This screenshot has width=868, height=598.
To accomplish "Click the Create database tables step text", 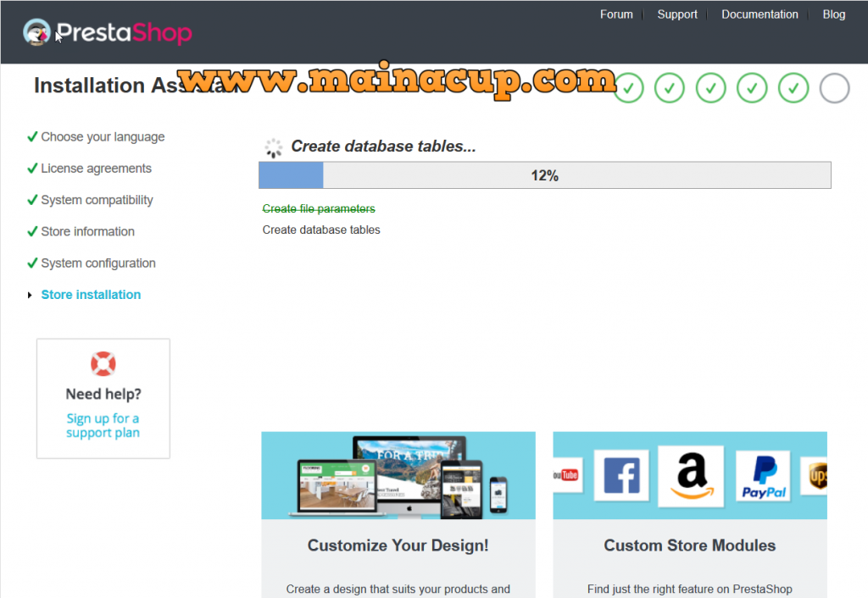I will [x=321, y=230].
